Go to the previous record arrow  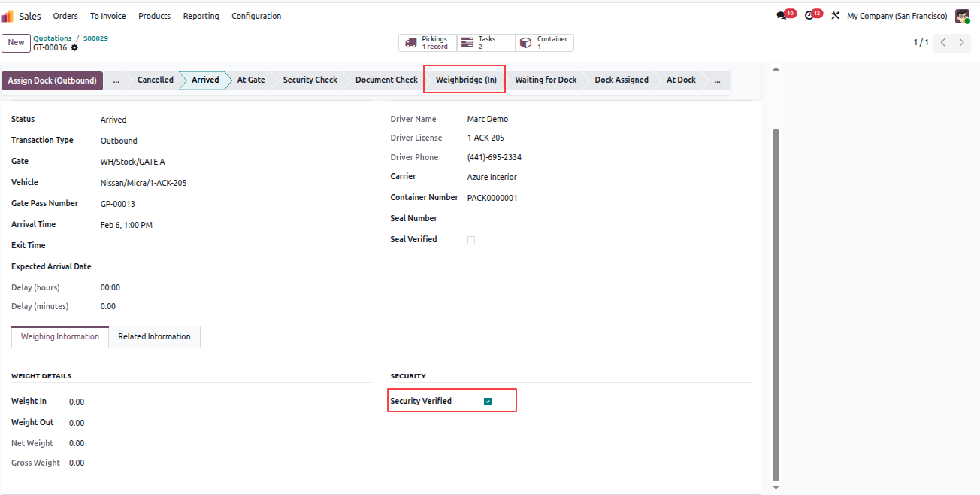(943, 43)
